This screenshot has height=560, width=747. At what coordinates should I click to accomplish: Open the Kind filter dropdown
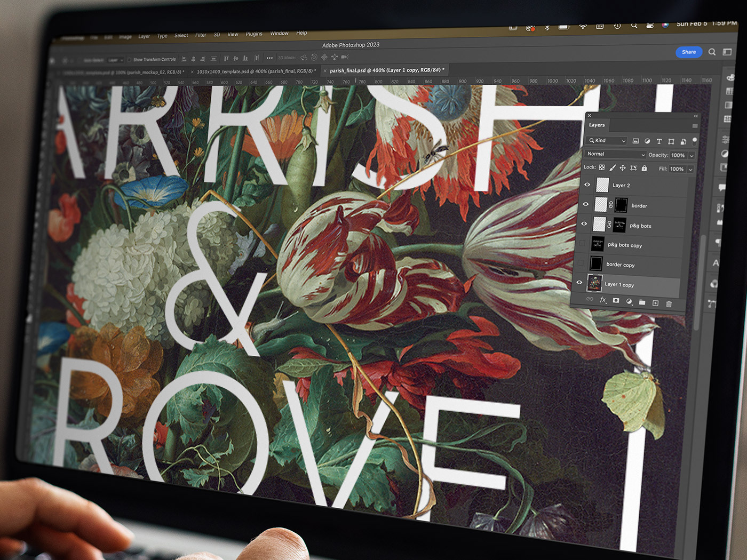click(607, 141)
